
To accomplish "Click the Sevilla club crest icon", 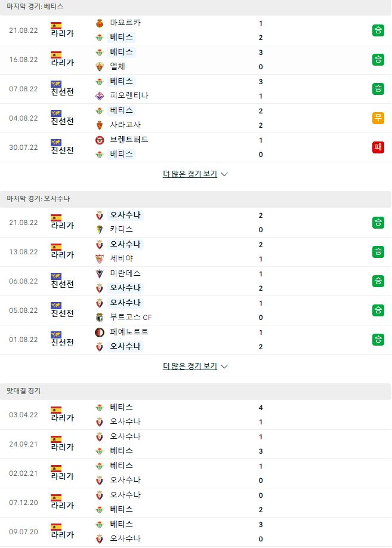I will click(x=100, y=259).
